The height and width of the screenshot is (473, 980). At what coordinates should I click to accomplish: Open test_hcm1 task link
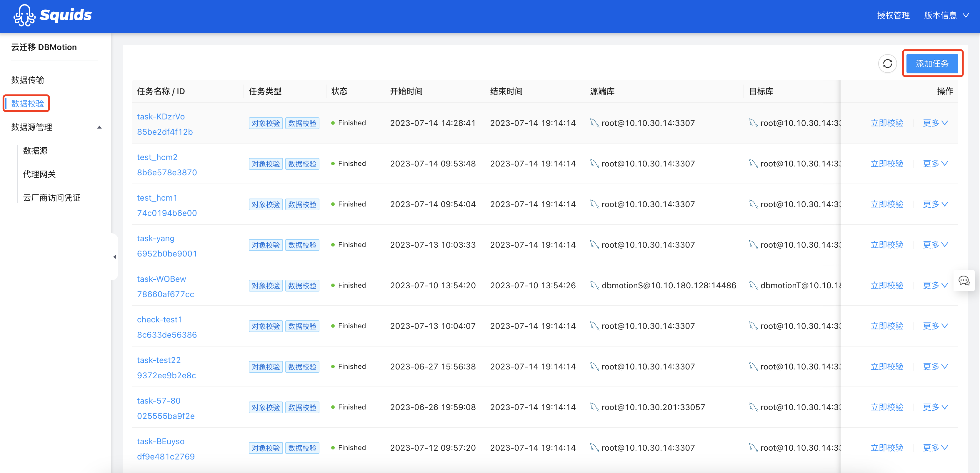(x=157, y=198)
